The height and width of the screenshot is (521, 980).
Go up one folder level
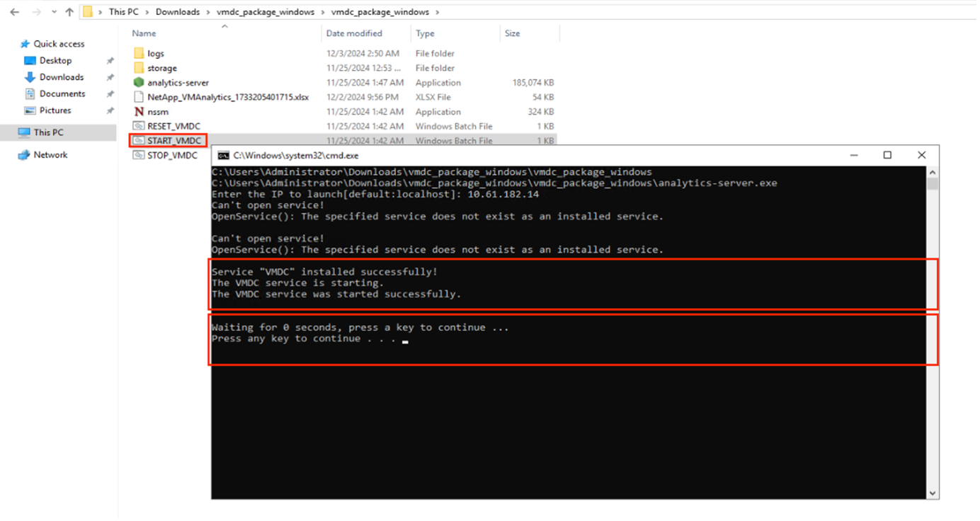pyautogui.click(x=69, y=12)
